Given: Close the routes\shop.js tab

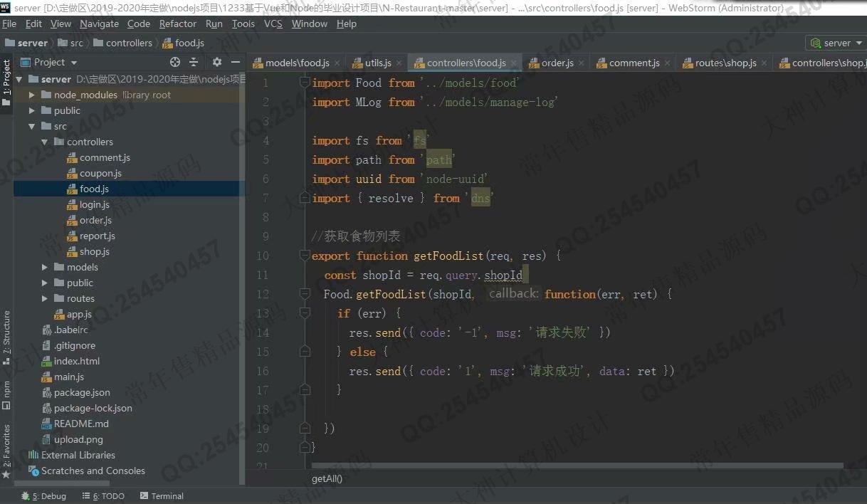Looking at the screenshot, I should click(x=764, y=63).
